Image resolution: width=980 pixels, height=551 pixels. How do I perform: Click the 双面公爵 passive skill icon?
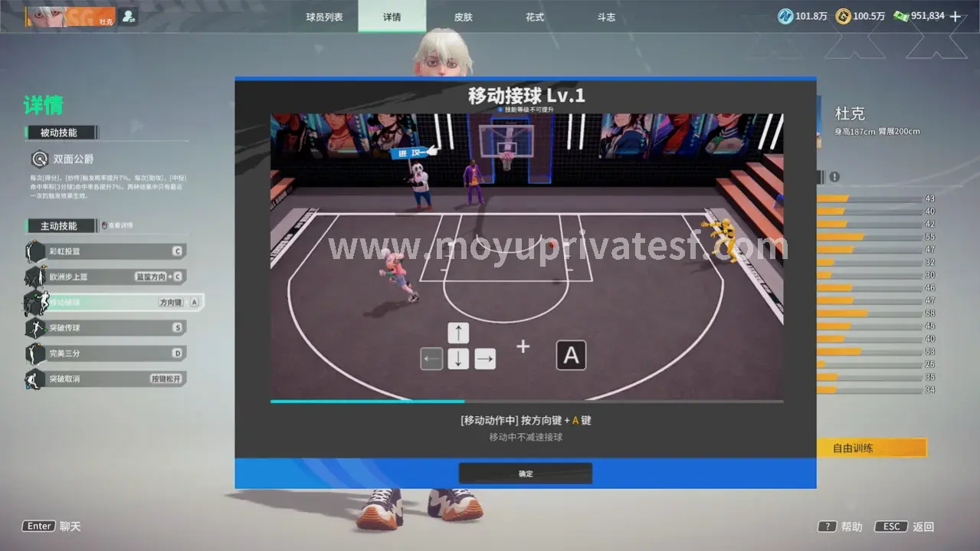(39, 159)
